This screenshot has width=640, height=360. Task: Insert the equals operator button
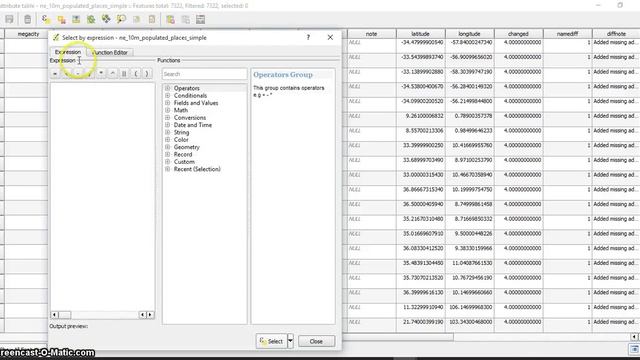55,74
